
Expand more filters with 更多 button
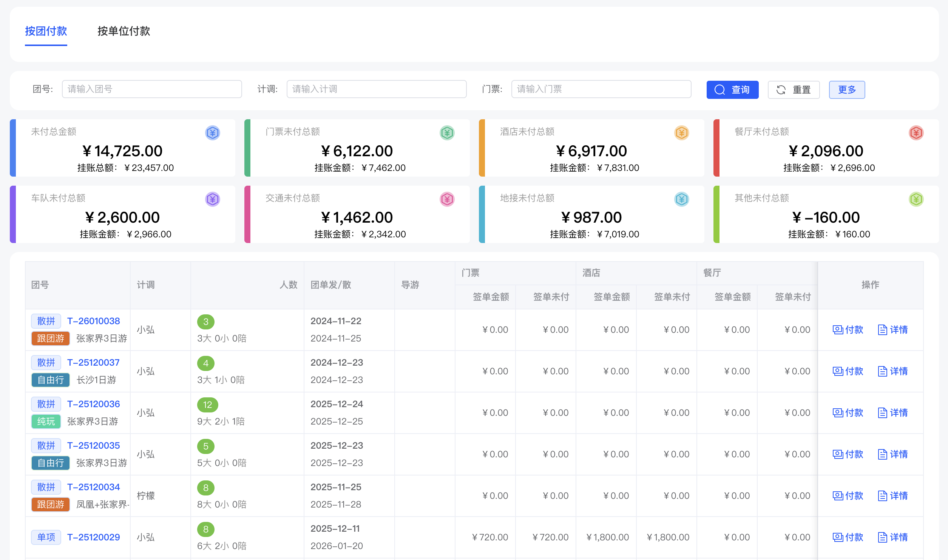[x=847, y=90]
